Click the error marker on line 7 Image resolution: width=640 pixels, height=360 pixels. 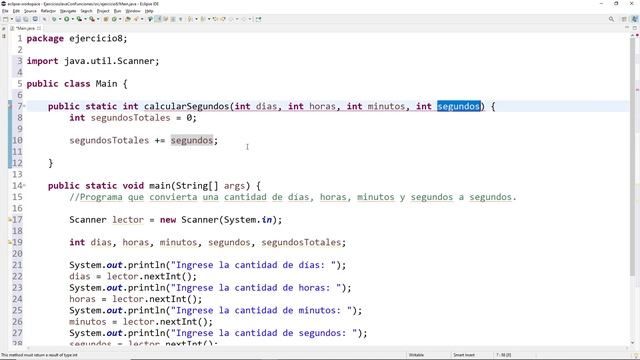10,106
